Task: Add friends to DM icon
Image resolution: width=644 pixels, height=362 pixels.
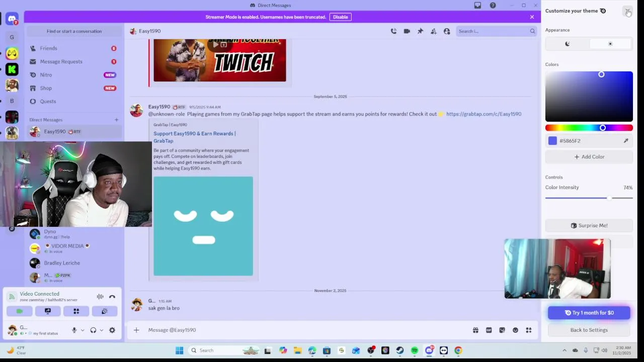Action: (433, 31)
